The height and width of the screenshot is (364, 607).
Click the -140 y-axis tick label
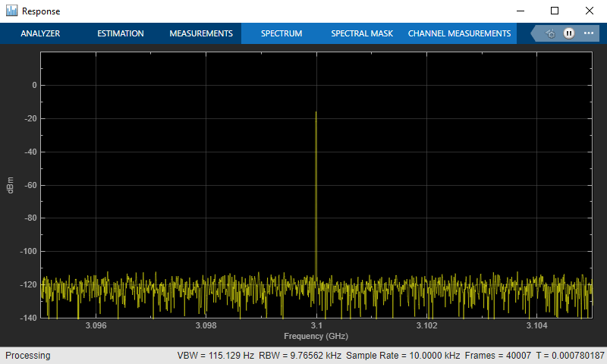[29, 318]
